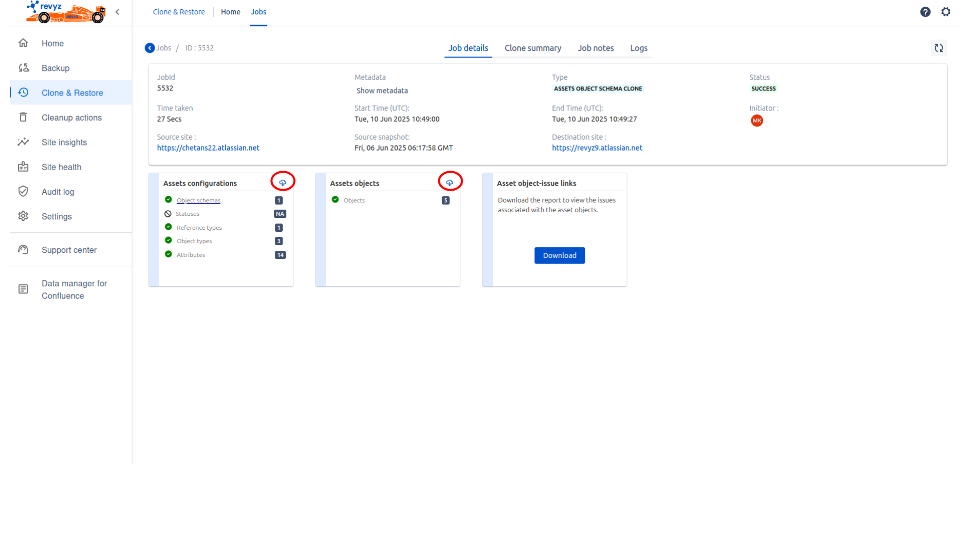This screenshot has height=535, width=980.
Task: Switch to the Clone summary tab
Action: click(532, 48)
